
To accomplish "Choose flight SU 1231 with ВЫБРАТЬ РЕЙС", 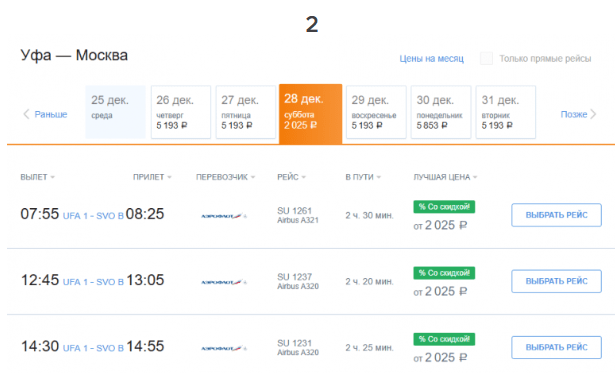I will pyautogui.click(x=556, y=348).
